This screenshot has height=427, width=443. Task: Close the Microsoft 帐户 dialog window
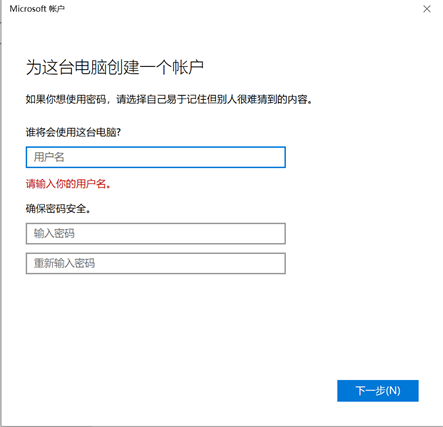pyautogui.click(x=427, y=9)
